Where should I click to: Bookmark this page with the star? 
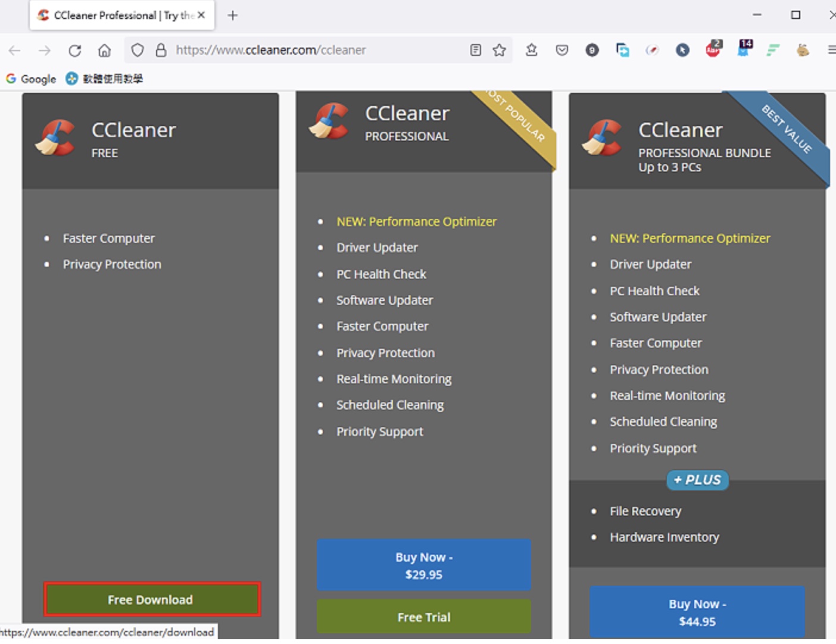point(500,50)
